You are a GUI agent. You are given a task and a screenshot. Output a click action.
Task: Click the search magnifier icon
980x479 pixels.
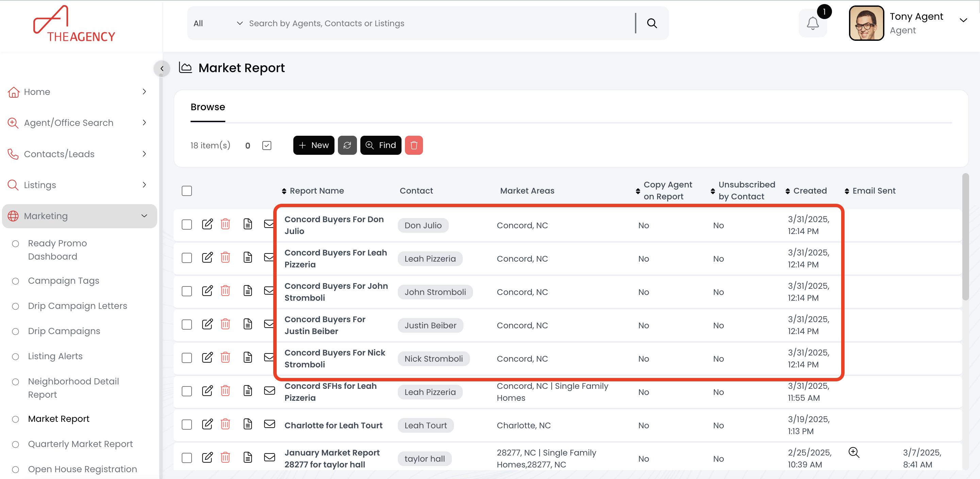[x=652, y=23]
